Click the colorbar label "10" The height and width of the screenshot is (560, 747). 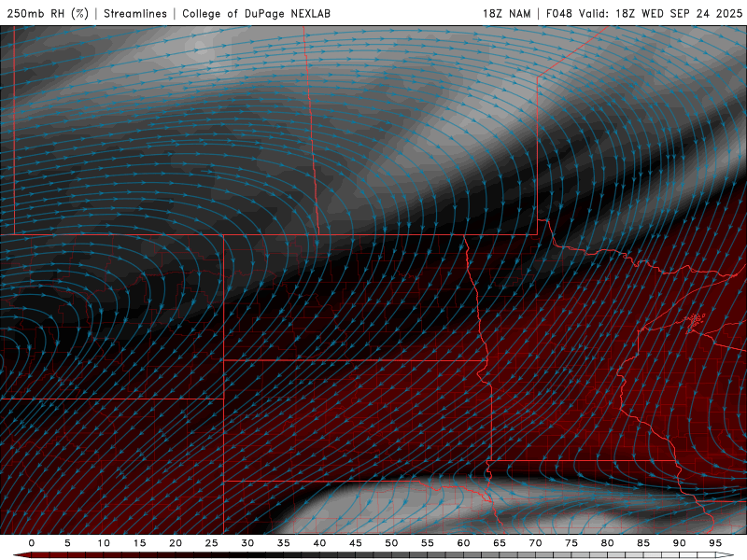click(104, 543)
